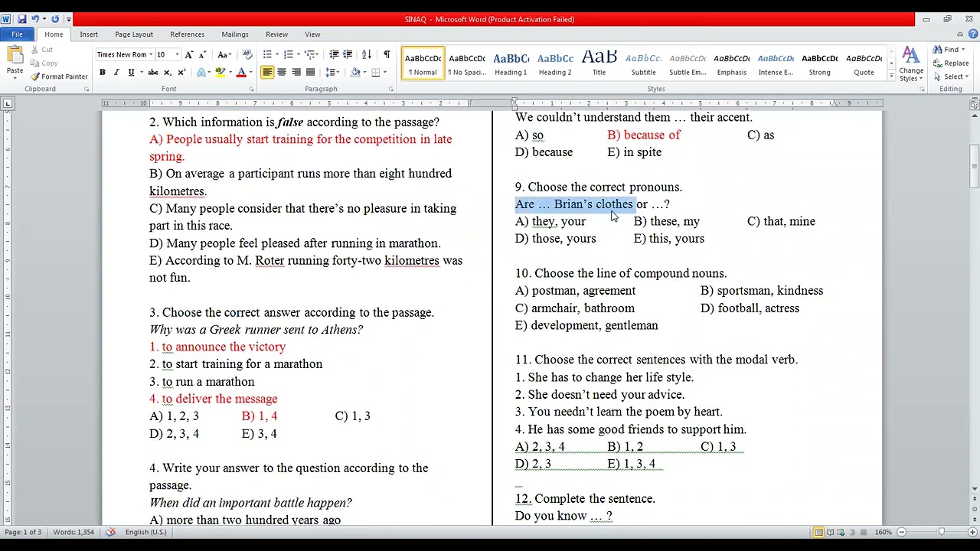This screenshot has width=980, height=551.
Task: Switch to the Mailings tab
Action: pyautogui.click(x=235, y=34)
